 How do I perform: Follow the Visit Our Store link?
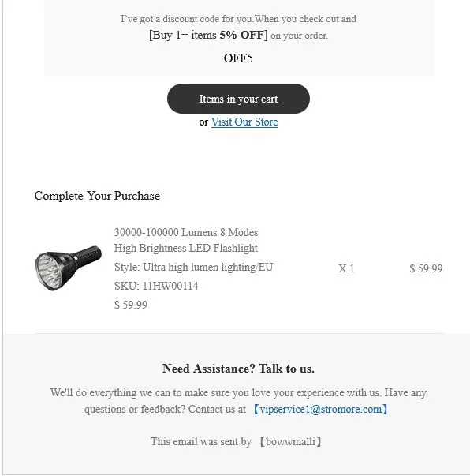point(244,122)
